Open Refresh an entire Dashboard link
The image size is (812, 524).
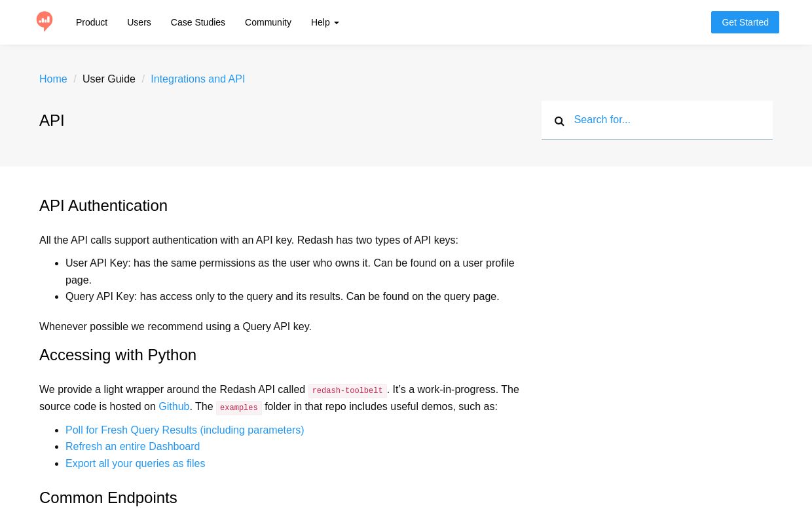[x=132, y=447]
